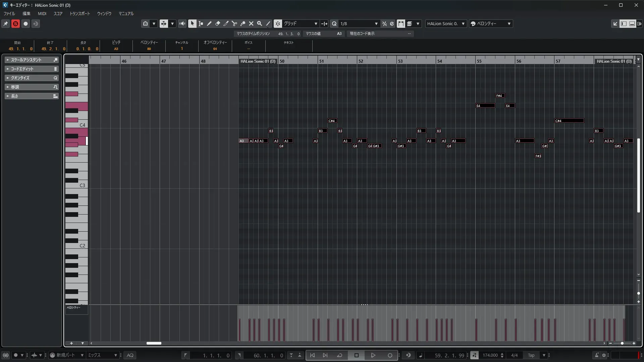Select the Object Selection arrow tool
Screen dimensions: 644x362
[192, 23]
